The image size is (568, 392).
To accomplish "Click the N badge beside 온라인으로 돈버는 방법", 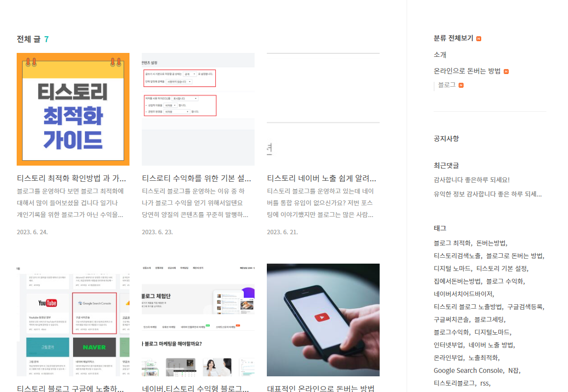I will tap(507, 71).
